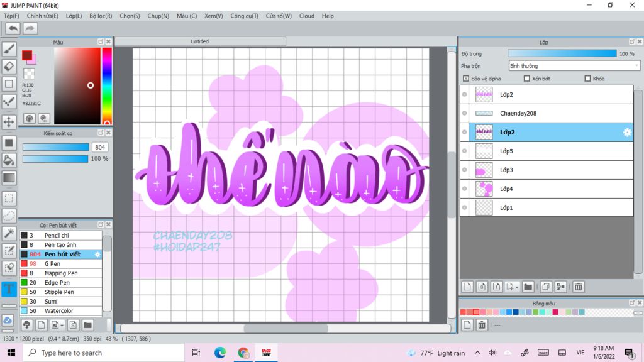
Task: Open the color palette wheel button
Action: [x=29, y=119]
